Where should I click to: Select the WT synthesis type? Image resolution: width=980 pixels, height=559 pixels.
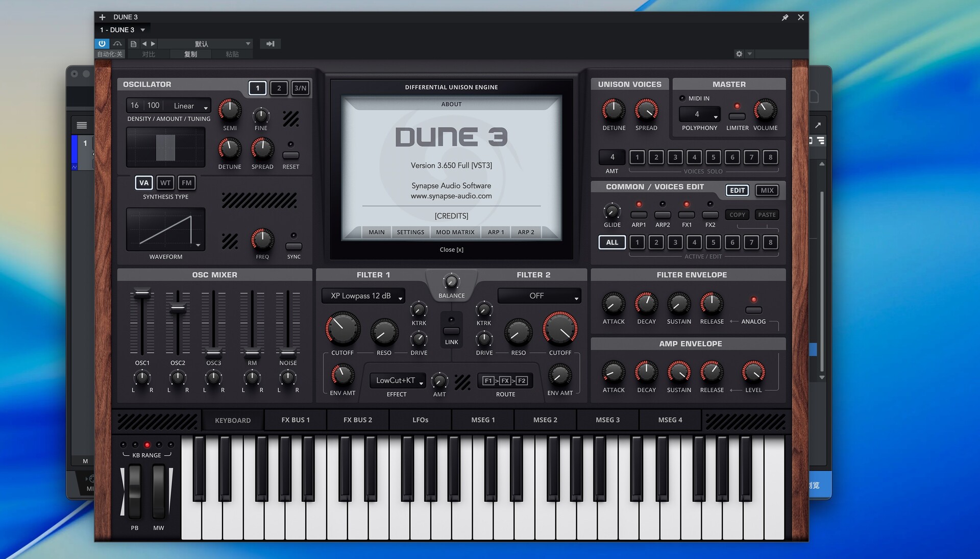pyautogui.click(x=165, y=183)
